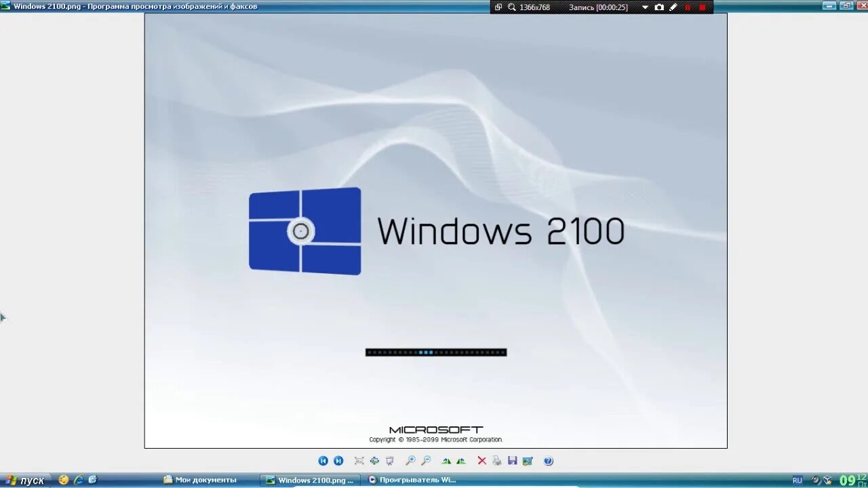Switch to "Windows 2100.png" taskbar button
The image size is (868, 488).
pos(311,480)
